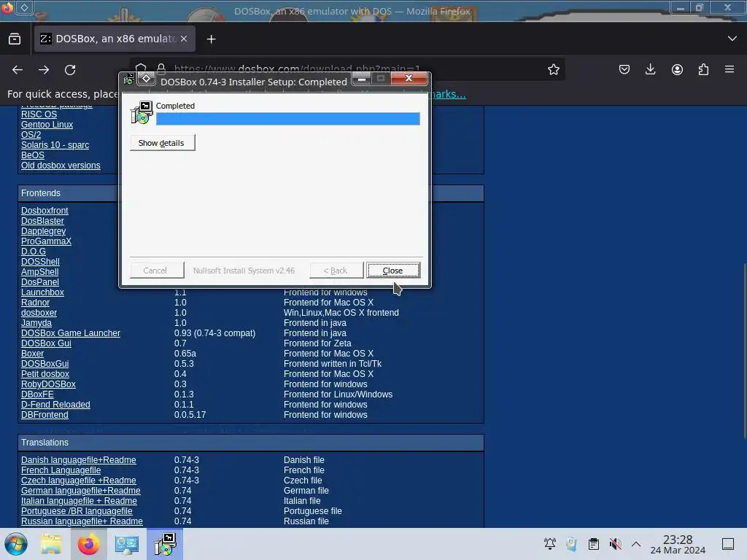
Task: Open the Firefox extensions puzzle icon
Action: (703, 69)
